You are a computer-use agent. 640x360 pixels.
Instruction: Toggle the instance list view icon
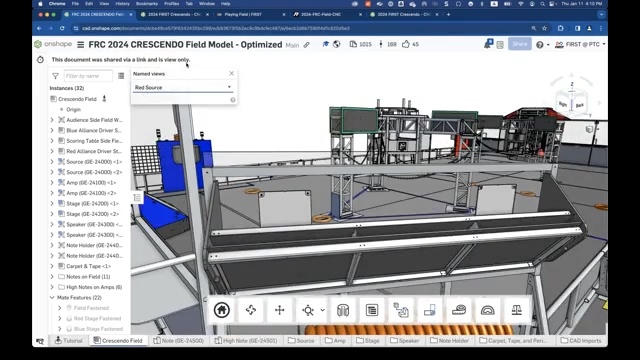[x=121, y=76]
